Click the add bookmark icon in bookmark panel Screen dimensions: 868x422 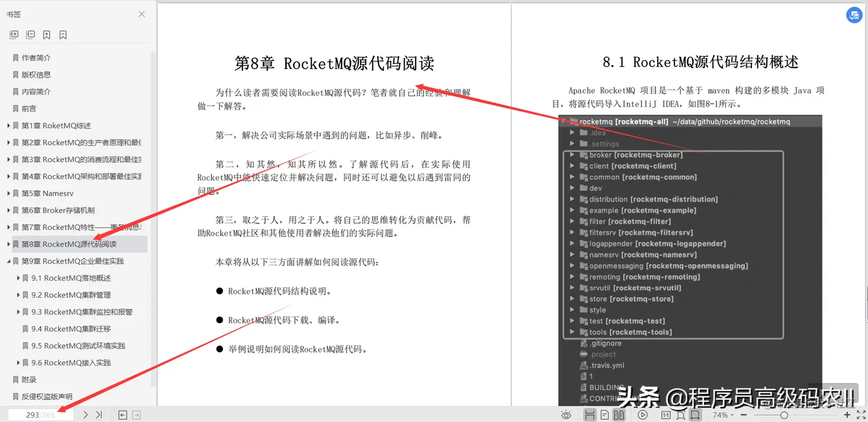coord(46,34)
